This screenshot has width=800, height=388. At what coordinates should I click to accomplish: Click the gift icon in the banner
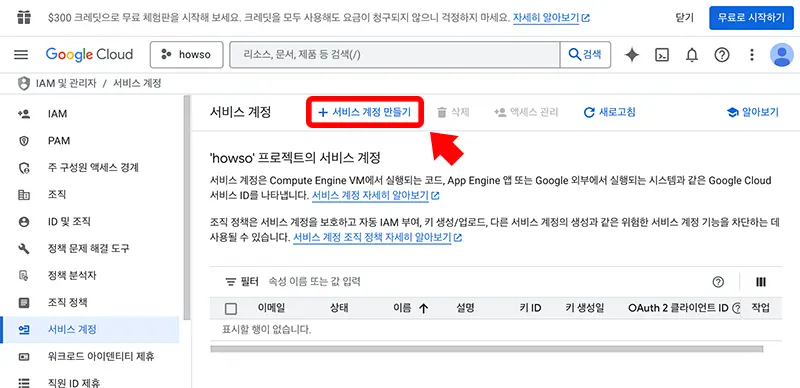[23, 18]
